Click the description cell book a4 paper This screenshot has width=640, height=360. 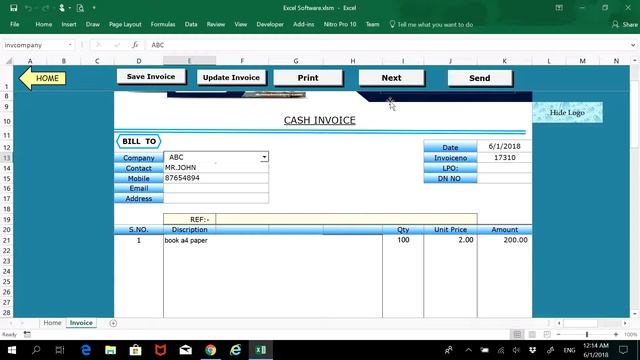[x=273, y=240]
